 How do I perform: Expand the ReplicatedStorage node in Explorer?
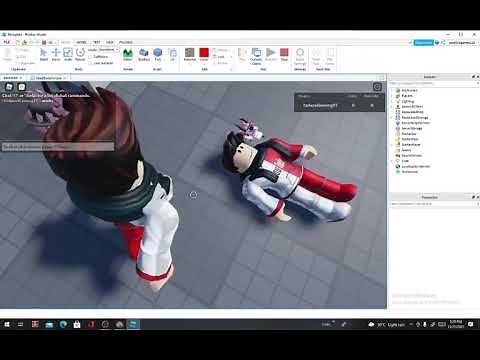click(x=392, y=118)
